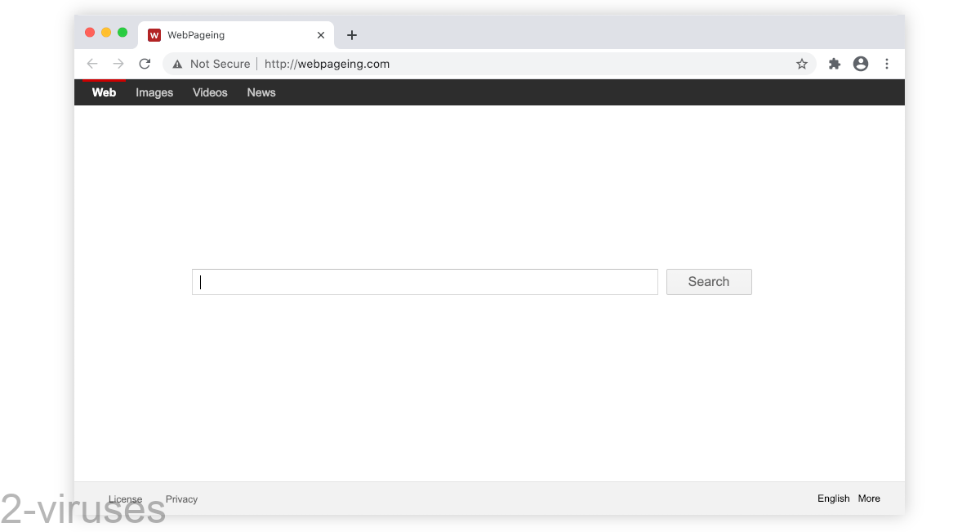Switch to the Images search tab
The height and width of the screenshot is (532, 980).
point(154,92)
